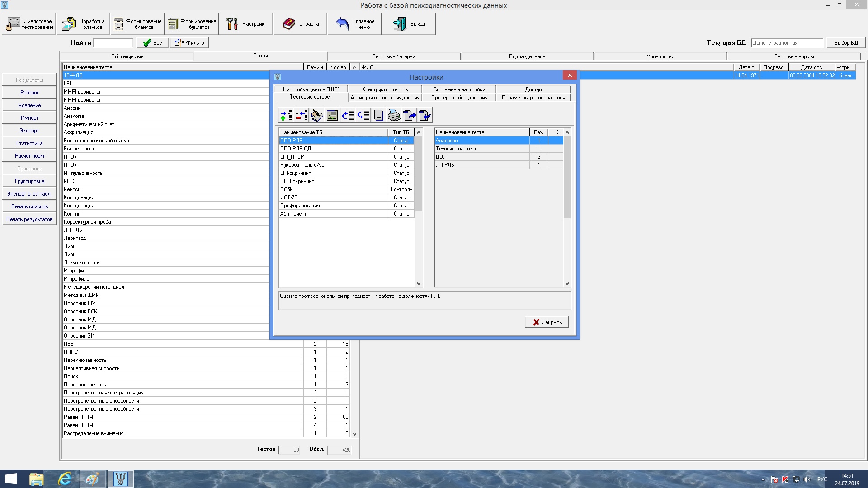
Task: Click the Выбор БД button
Action: (x=846, y=43)
